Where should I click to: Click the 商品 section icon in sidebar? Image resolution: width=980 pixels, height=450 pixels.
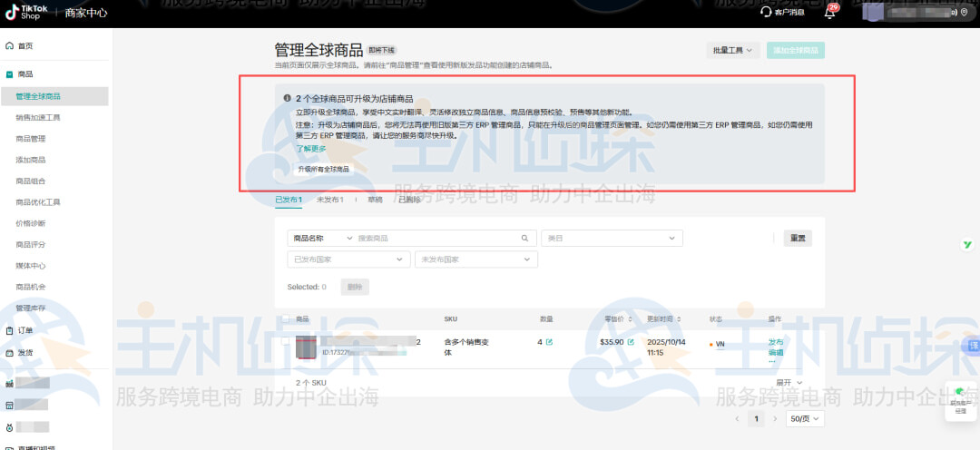9,74
